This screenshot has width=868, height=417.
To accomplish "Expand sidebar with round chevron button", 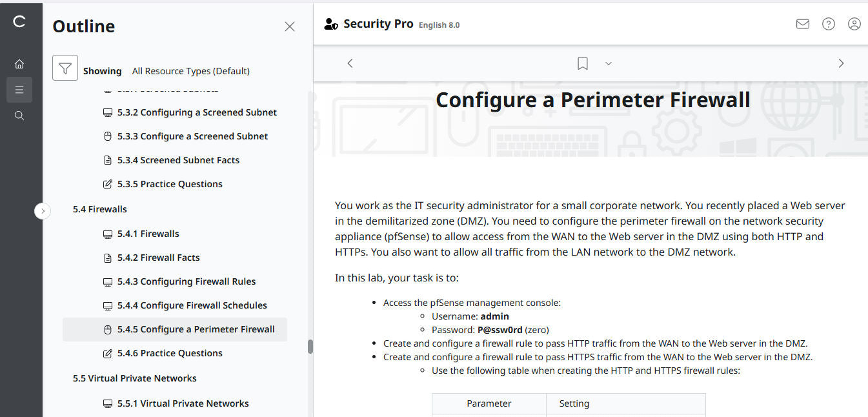I will coord(43,210).
